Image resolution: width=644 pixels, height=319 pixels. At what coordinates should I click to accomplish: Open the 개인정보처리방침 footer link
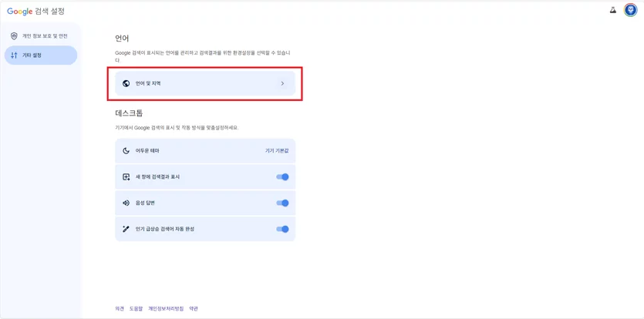pyautogui.click(x=166, y=309)
